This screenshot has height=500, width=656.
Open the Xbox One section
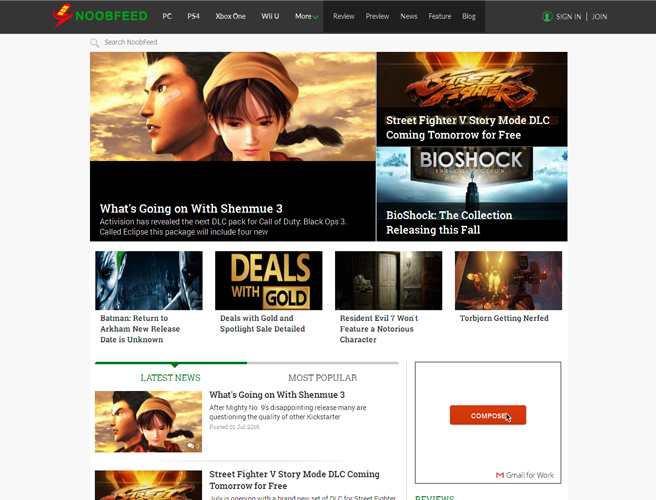231,16
